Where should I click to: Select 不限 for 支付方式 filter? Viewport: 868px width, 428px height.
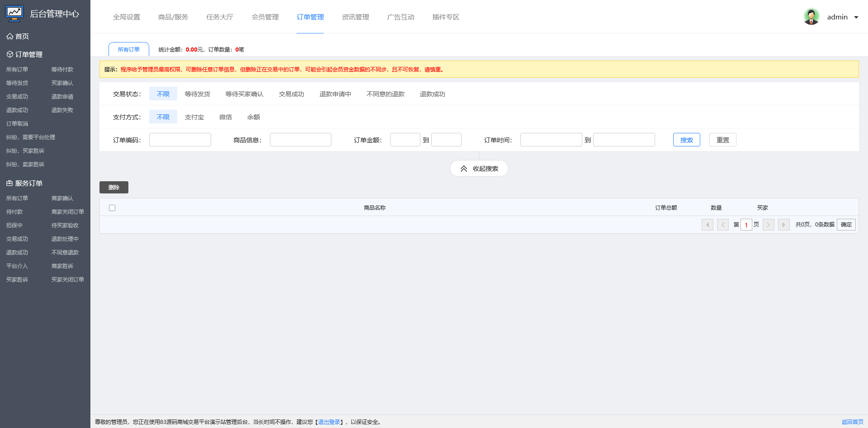point(163,117)
